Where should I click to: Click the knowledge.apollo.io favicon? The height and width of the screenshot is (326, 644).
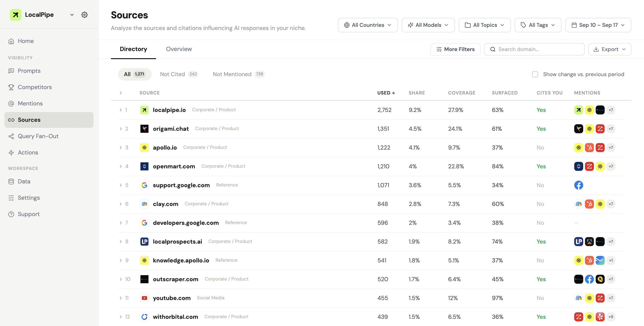[x=144, y=260]
